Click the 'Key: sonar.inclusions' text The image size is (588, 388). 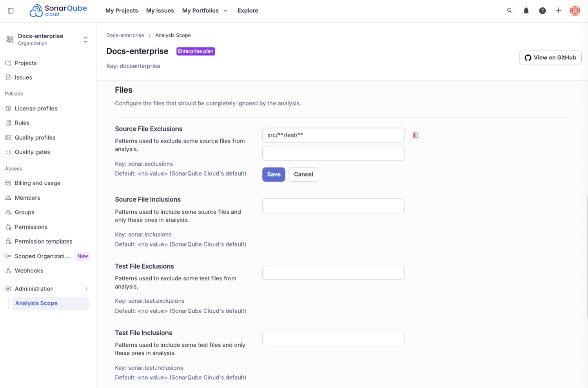pos(143,235)
